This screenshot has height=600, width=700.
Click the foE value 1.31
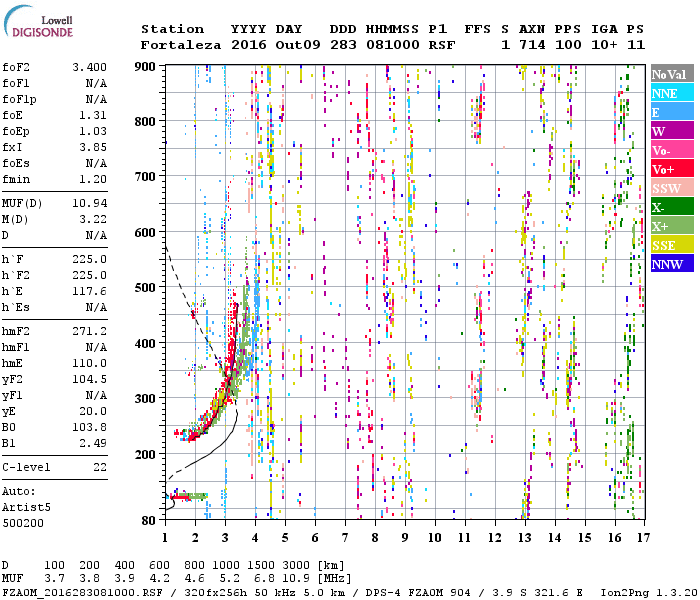tap(93, 115)
